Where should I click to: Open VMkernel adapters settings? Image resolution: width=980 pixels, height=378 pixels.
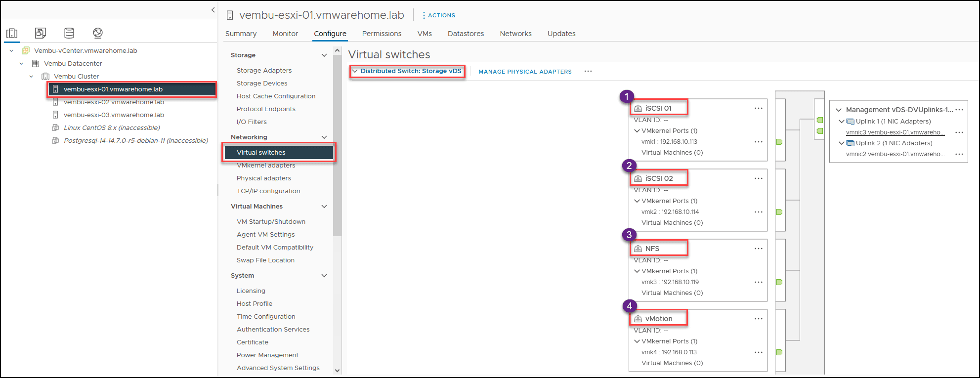266,166
